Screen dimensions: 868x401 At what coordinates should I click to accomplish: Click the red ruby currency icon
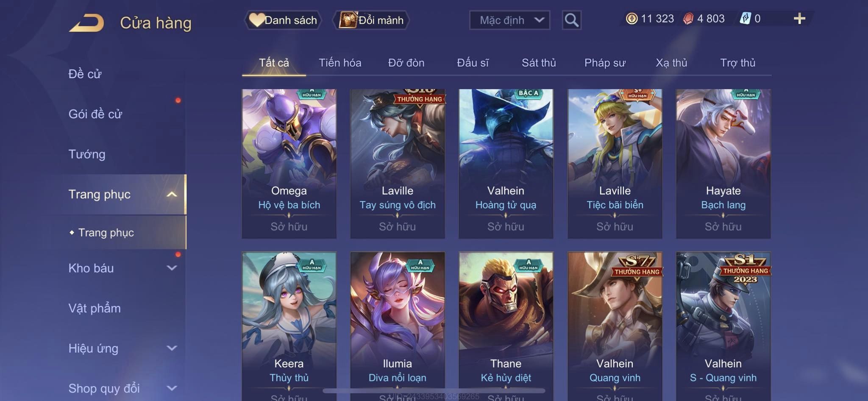[x=688, y=19]
